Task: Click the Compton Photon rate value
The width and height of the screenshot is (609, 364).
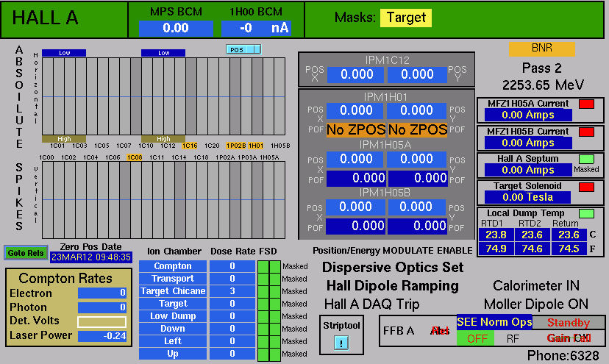Action: pos(102,307)
